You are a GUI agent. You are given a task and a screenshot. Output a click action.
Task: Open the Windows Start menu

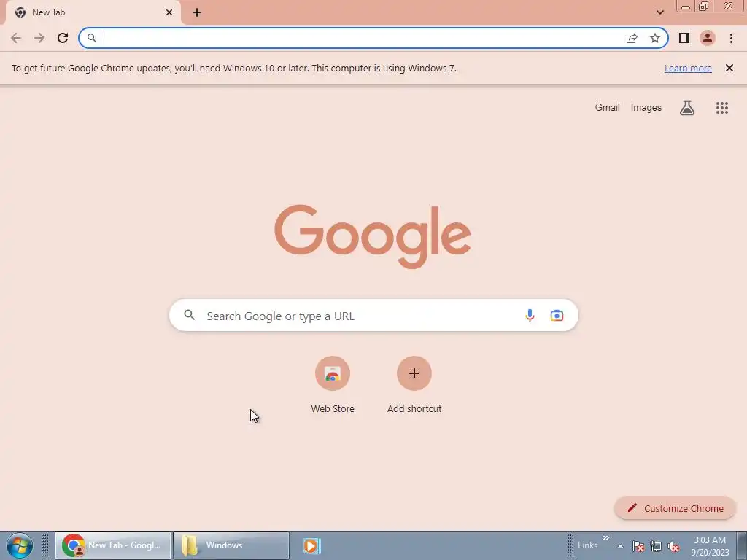pyautogui.click(x=20, y=545)
